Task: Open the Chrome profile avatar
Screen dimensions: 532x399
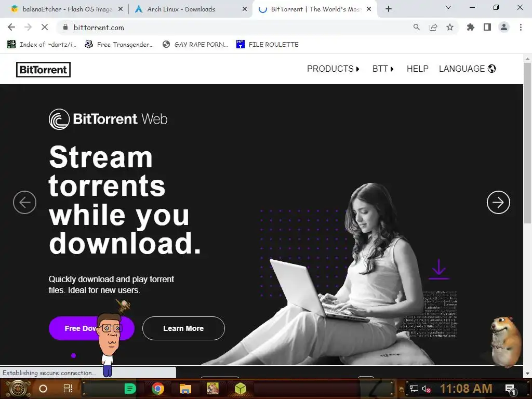Action: [x=504, y=27]
